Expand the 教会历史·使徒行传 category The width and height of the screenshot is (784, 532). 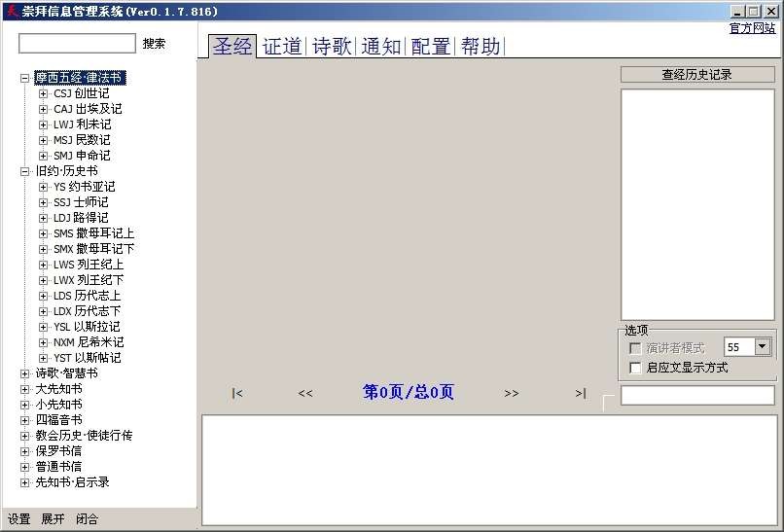click(x=24, y=436)
